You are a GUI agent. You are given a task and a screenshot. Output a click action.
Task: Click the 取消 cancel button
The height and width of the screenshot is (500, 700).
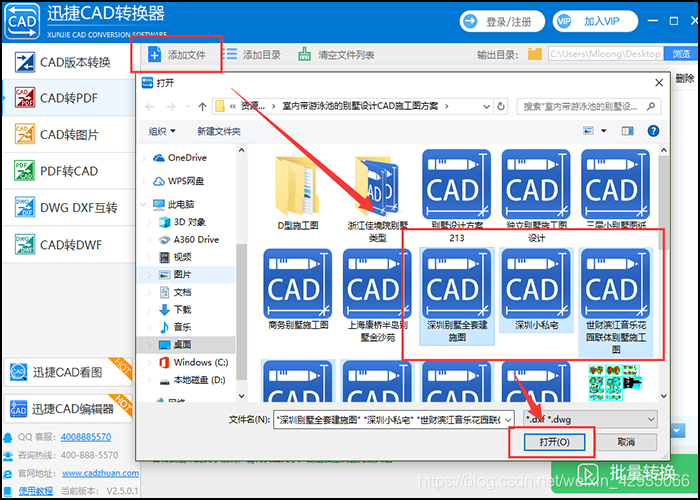click(626, 442)
